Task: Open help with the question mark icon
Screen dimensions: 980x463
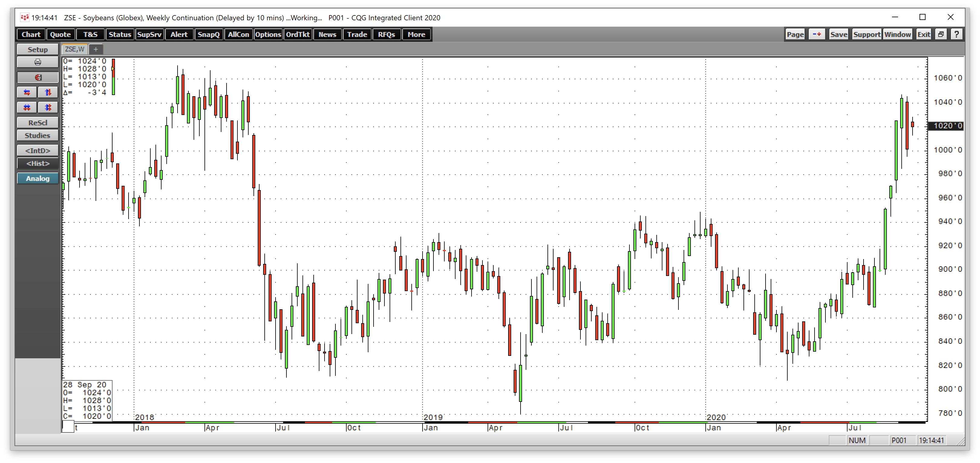Action: click(956, 34)
